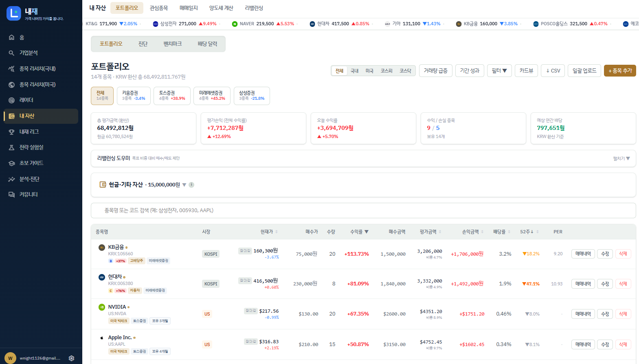Click the wallet icon beside 현금·기타 자산

(x=103, y=185)
